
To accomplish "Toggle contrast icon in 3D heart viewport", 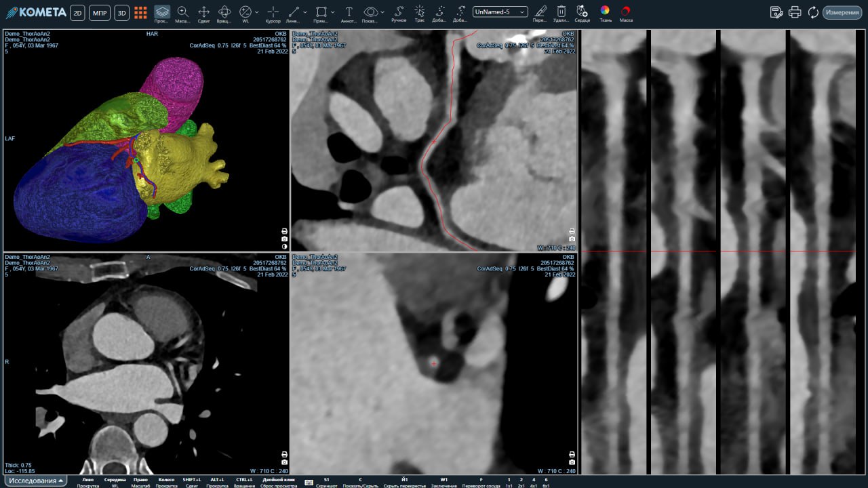I will click(x=284, y=247).
